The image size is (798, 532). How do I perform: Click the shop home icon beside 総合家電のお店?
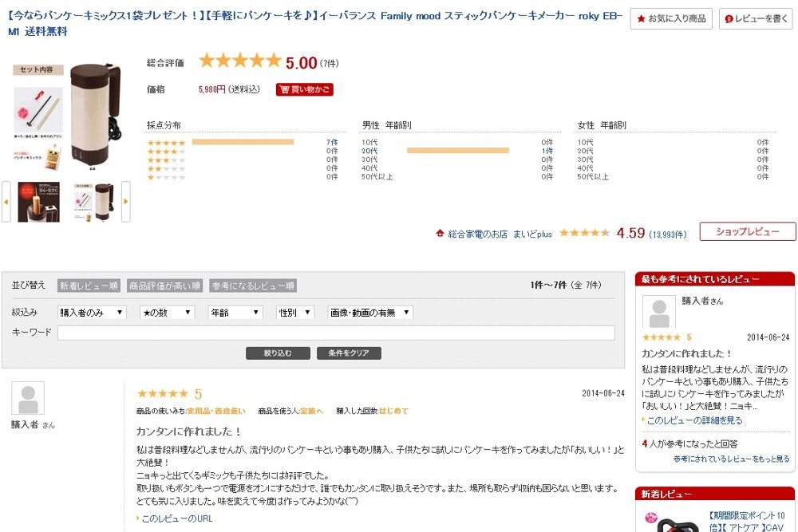440,234
